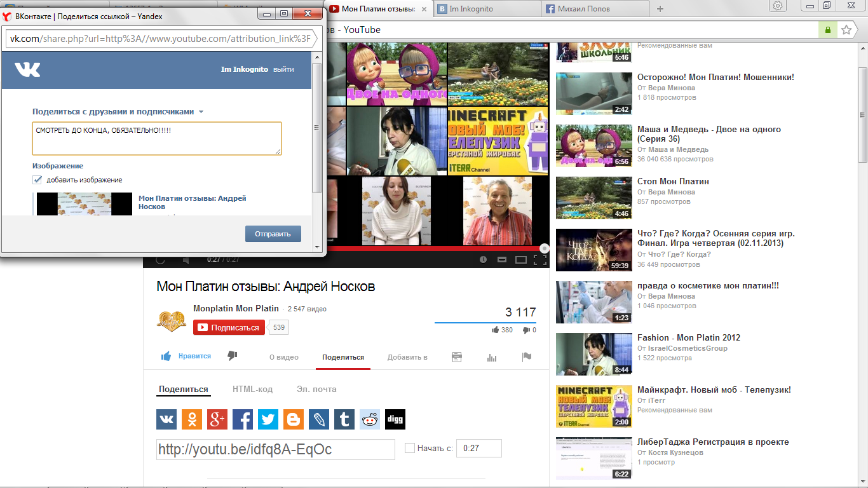Image resolution: width=868 pixels, height=488 pixels.
Task: Click the Отправить button in VK popup
Action: tap(273, 234)
